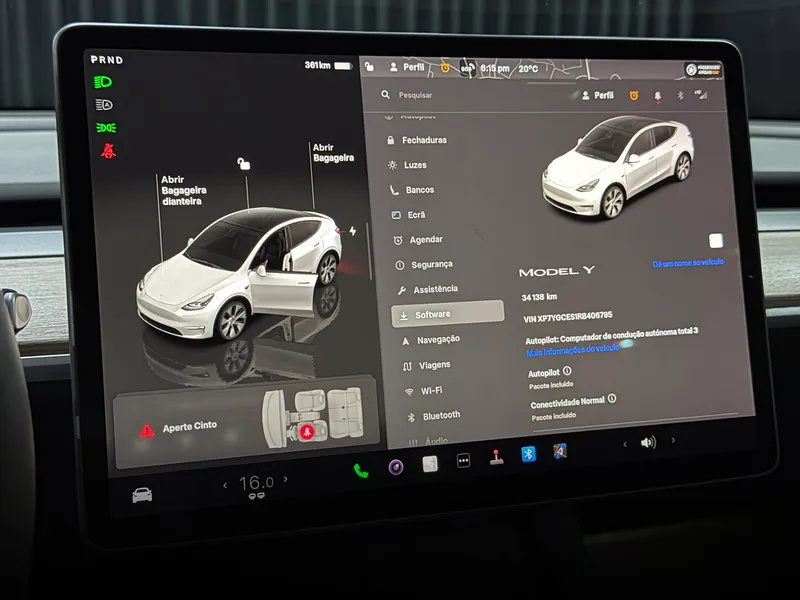The height and width of the screenshot is (600, 800).
Task: Tap the orange clock icon beside SOS
Action: click(445, 68)
